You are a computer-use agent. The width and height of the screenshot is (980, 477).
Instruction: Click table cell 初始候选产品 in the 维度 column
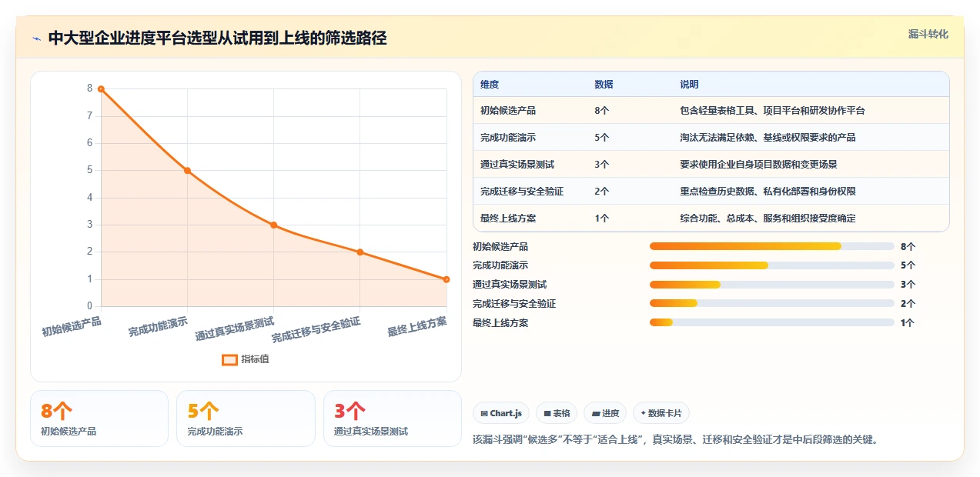point(508,111)
